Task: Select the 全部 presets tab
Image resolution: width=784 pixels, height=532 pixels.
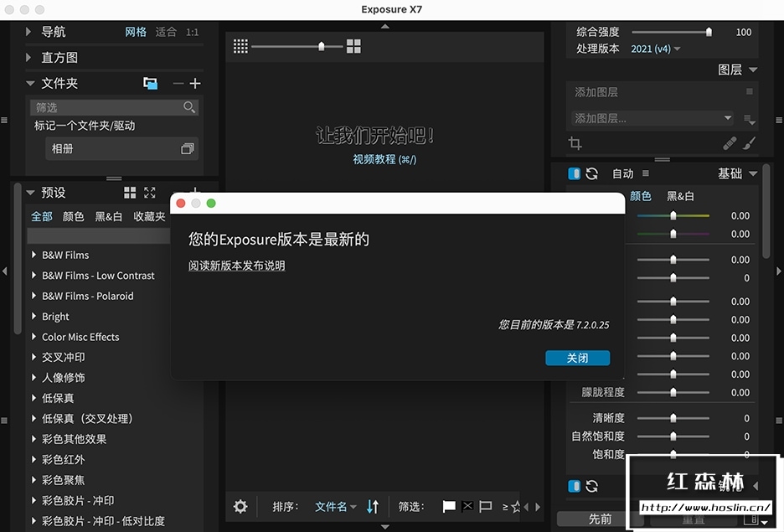Action: tap(42, 216)
